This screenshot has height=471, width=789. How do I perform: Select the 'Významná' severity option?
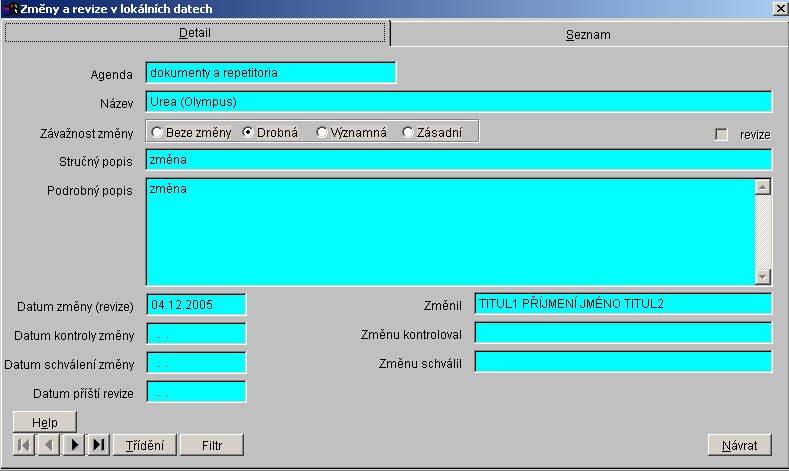coord(322,132)
